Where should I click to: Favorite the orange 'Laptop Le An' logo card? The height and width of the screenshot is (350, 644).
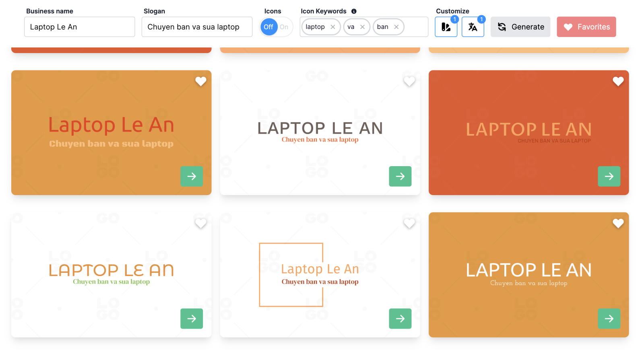tap(201, 81)
